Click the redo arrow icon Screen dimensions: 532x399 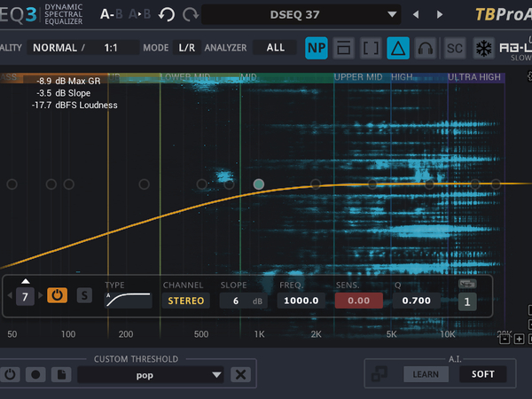tap(191, 15)
